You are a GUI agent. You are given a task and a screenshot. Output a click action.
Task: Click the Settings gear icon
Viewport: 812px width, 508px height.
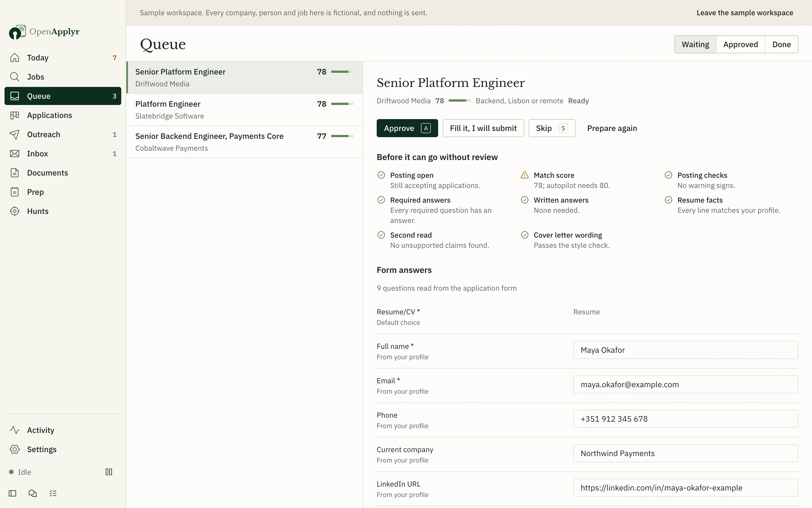tap(14, 449)
